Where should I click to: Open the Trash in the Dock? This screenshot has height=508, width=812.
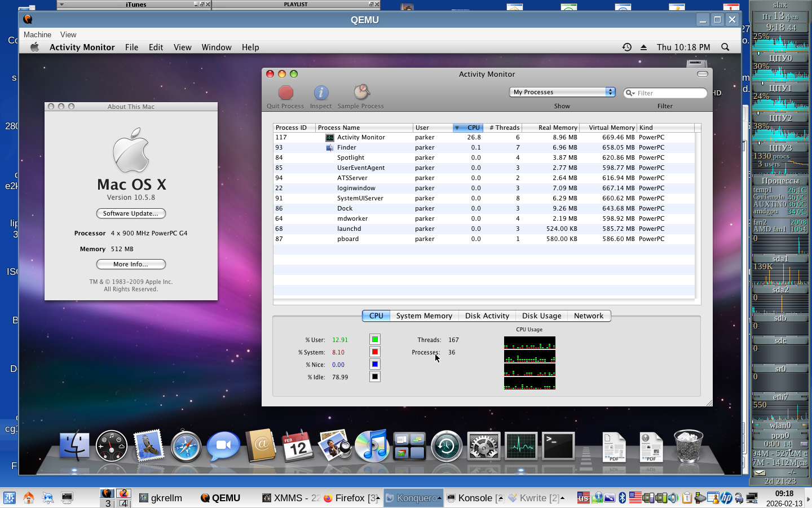coord(689,446)
